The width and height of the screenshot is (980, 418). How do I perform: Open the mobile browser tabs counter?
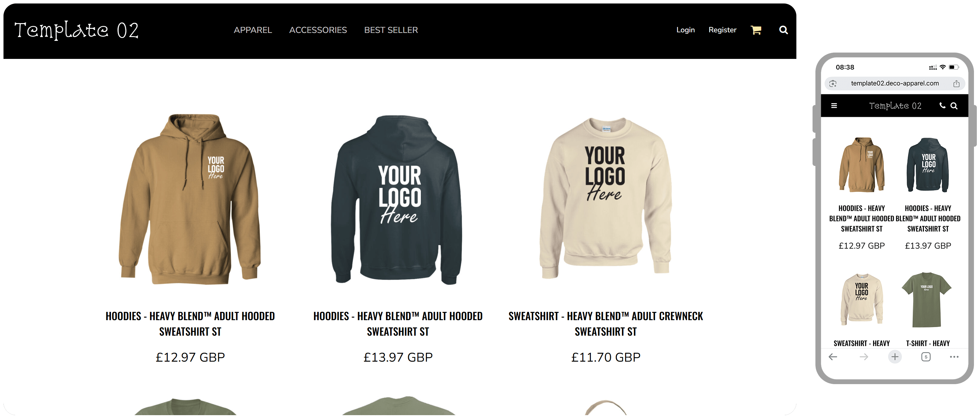coord(926,357)
